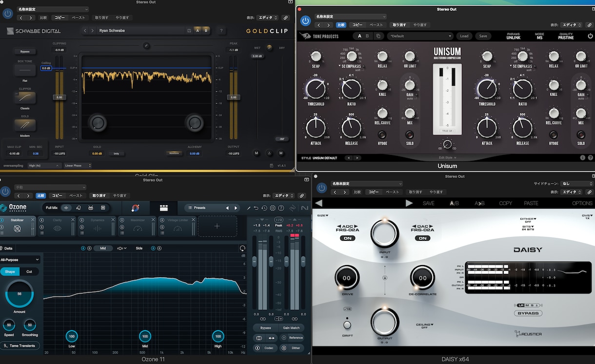Click the Unisum copy A/B icon

(x=379, y=36)
